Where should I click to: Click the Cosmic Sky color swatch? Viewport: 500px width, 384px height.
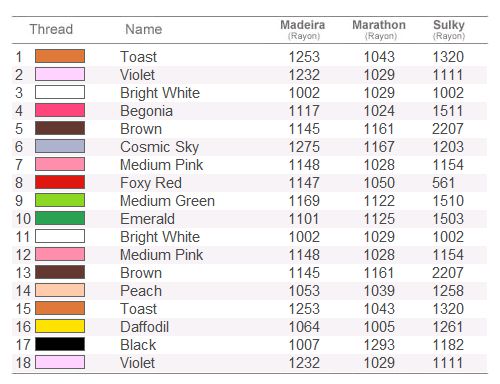[60, 146]
